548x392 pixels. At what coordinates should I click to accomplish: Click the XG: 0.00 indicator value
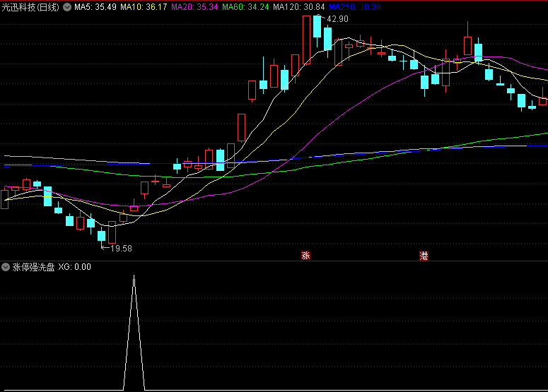pyautogui.click(x=74, y=268)
